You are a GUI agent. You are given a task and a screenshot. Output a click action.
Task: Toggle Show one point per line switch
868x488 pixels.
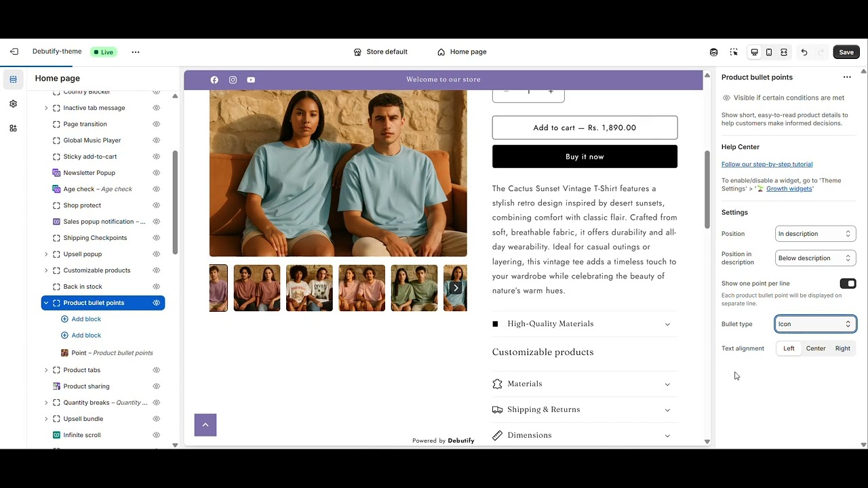coord(848,283)
